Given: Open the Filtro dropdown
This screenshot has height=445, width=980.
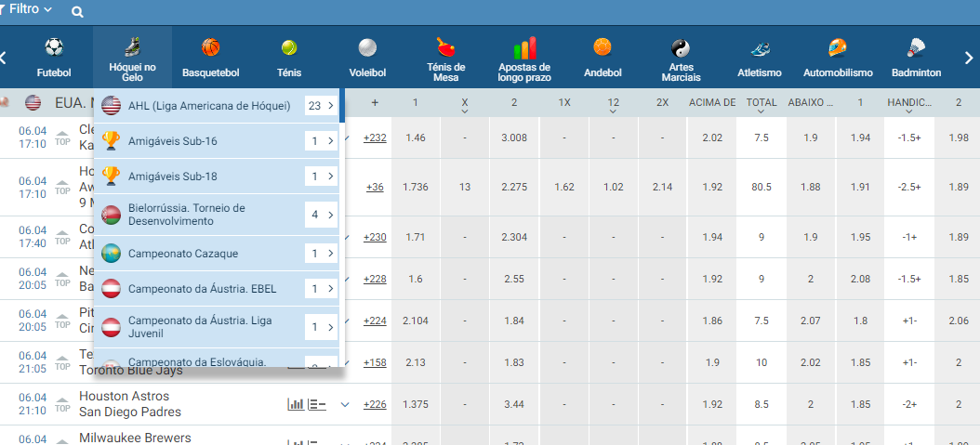Looking at the screenshot, I should [30, 9].
